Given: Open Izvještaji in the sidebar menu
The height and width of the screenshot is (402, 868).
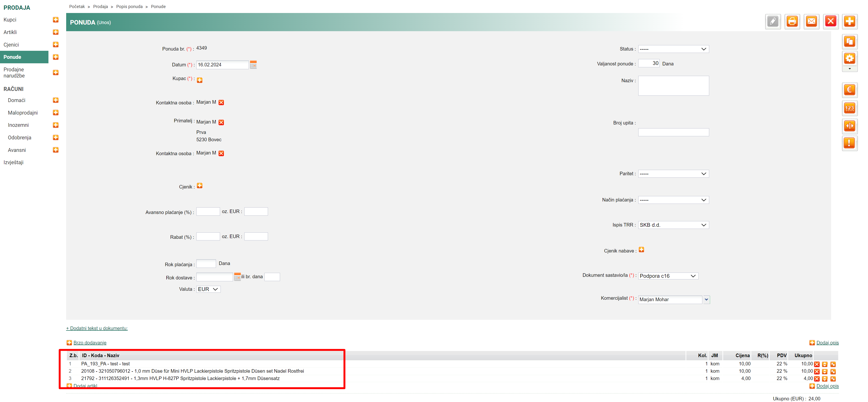Looking at the screenshot, I should tap(13, 162).
